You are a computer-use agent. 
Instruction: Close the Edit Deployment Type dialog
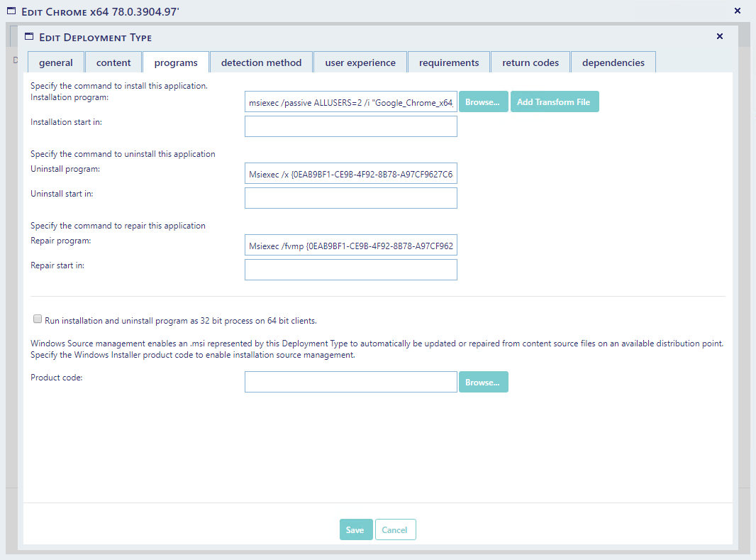tap(719, 36)
